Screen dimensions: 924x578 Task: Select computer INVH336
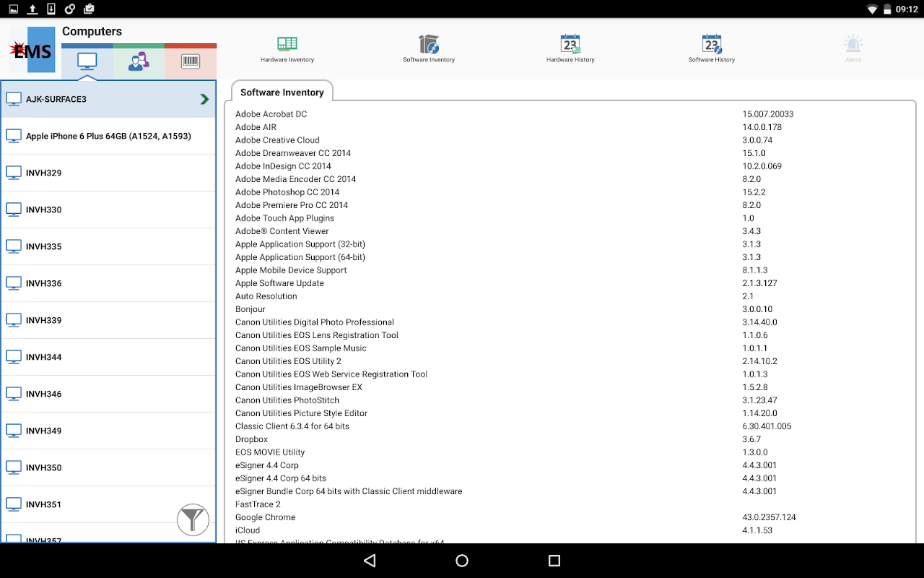[x=108, y=283]
